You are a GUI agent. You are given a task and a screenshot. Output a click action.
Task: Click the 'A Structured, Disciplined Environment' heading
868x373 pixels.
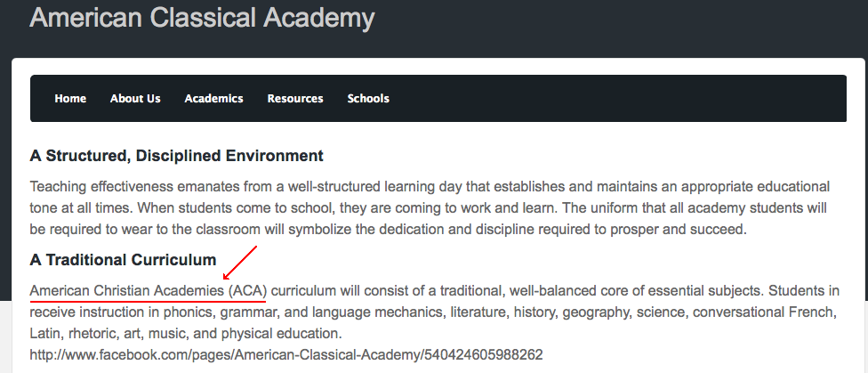pyautogui.click(x=176, y=156)
